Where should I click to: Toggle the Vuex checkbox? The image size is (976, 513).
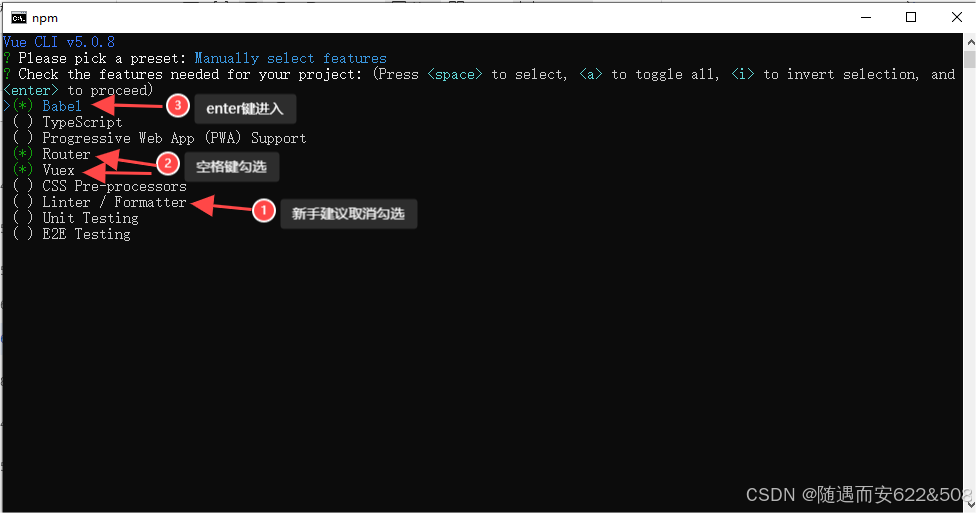click(x=23, y=170)
